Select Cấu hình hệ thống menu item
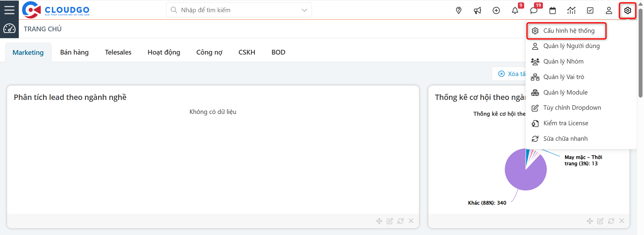The width and height of the screenshot is (644, 235). click(x=569, y=31)
